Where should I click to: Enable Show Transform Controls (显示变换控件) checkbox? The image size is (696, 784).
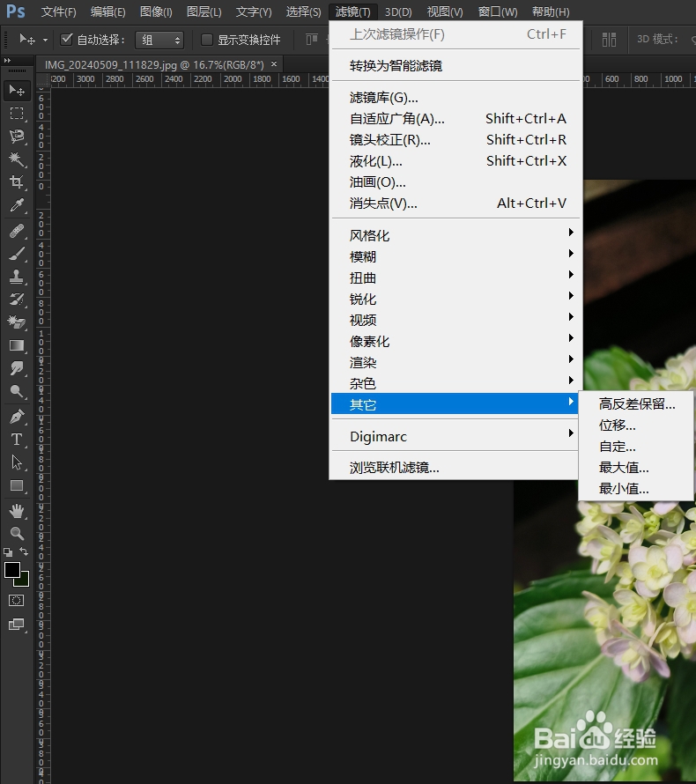pyautogui.click(x=206, y=40)
